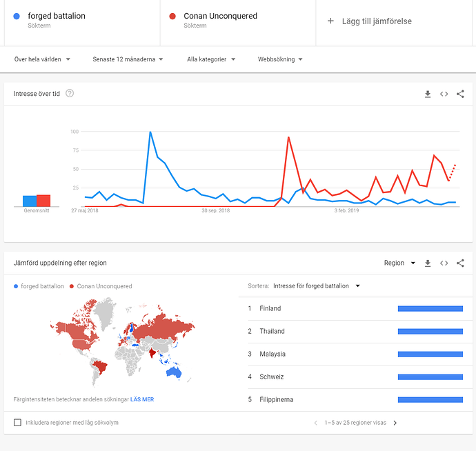
Task: Click the 1–5 av 25 regioner visas text
Action: point(355,423)
